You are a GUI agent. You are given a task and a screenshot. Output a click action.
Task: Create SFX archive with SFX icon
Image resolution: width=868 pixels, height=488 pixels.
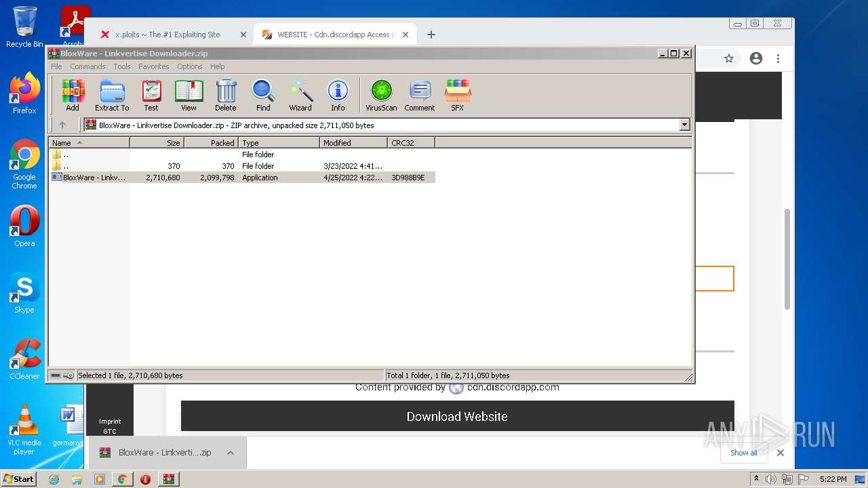click(458, 95)
